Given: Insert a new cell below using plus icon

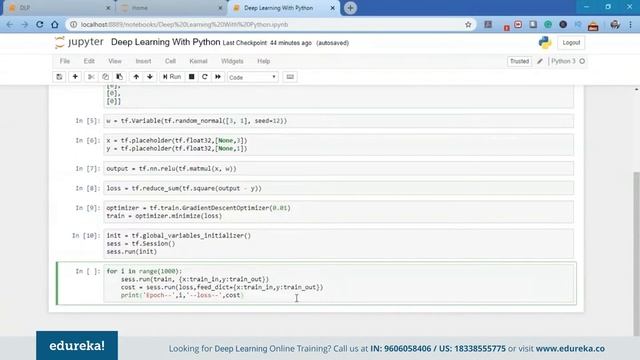Looking at the screenshot, I should pos(75,77).
